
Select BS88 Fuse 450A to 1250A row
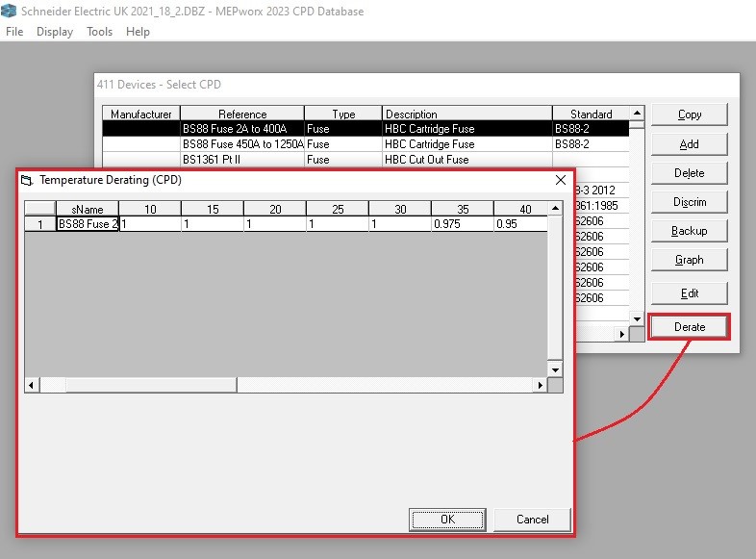pyautogui.click(x=365, y=144)
